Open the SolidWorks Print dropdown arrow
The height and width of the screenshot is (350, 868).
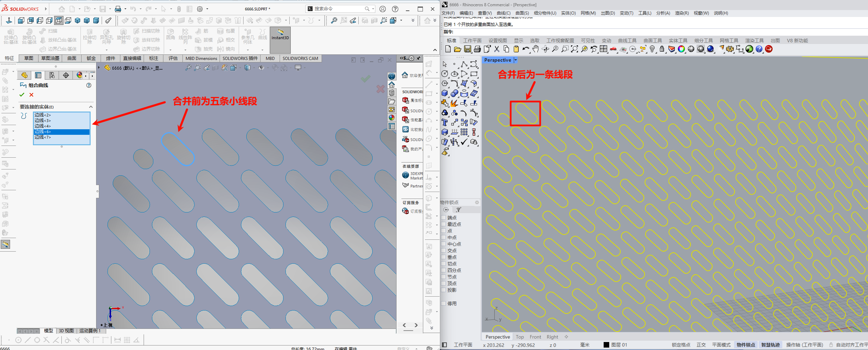[x=125, y=9]
